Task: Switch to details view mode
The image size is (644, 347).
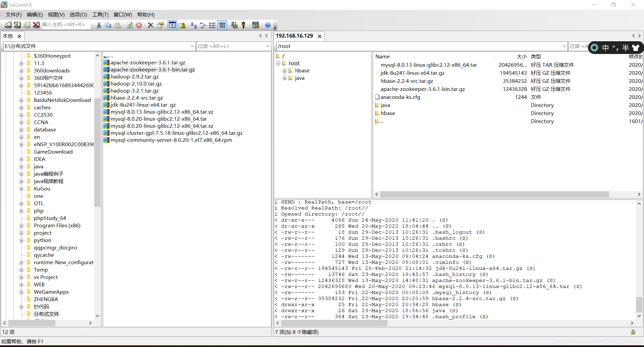Action: [x=222, y=25]
